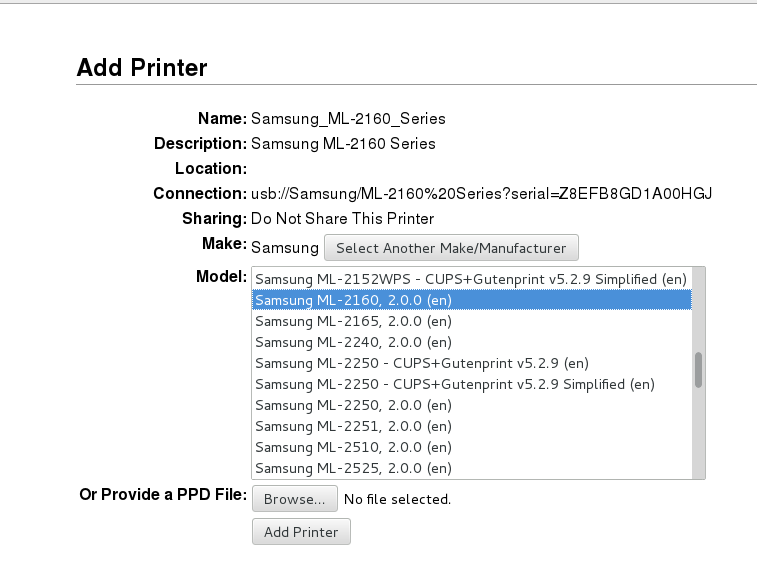The image size is (757, 571).
Task: Click the model list scrollbar thumb
Action: pyautogui.click(x=698, y=369)
